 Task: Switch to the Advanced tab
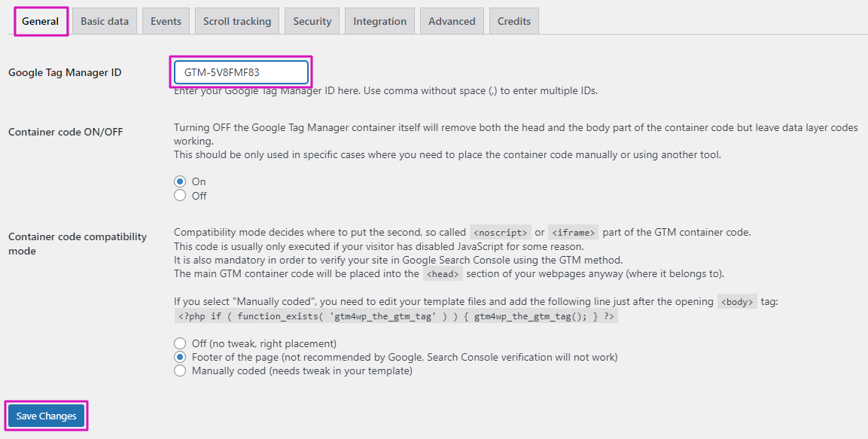[x=452, y=21]
